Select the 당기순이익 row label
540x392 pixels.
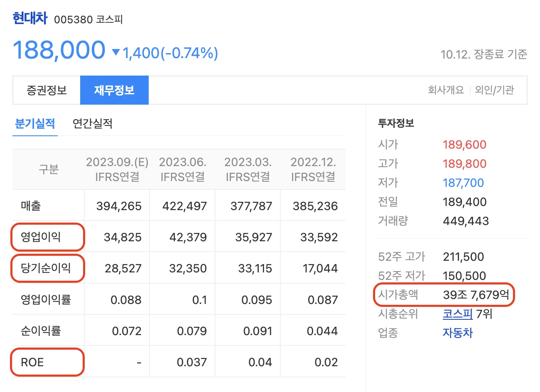click(47, 268)
